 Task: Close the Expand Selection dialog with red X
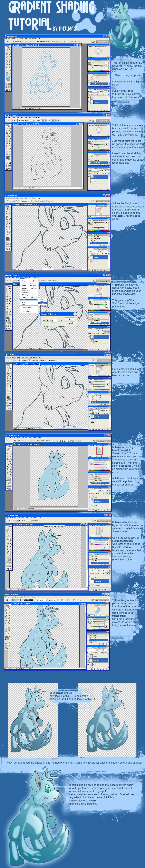pos(75,314)
